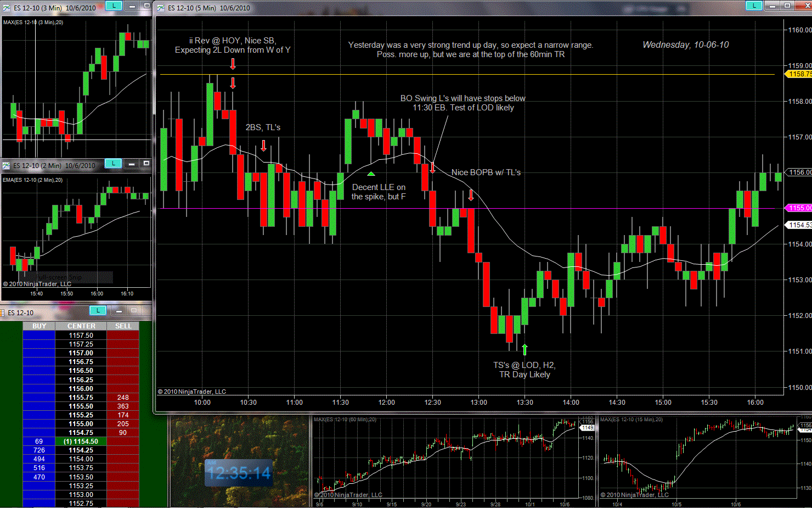Click the yellow 1158.75 price marker
Image resolution: width=812 pixels, height=508 pixels.
tap(799, 74)
